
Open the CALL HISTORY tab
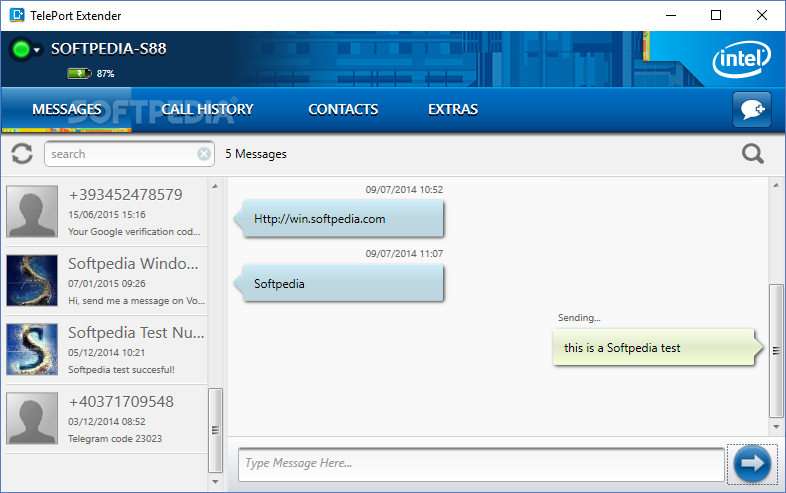coord(207,109)
